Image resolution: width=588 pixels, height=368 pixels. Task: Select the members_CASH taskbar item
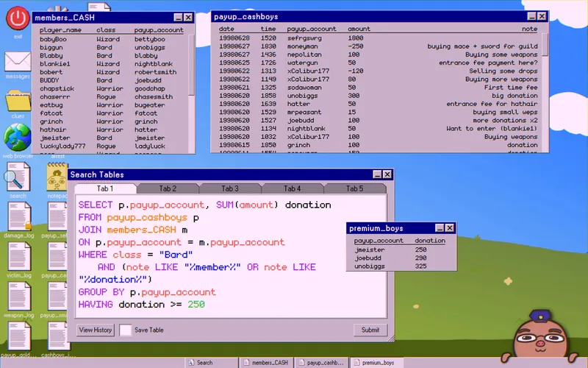(x=267, y=363)
